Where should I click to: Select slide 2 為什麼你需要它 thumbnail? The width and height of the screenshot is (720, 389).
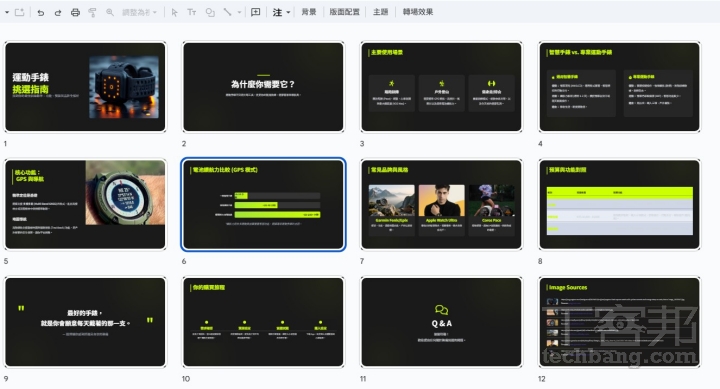pos(263,87)
